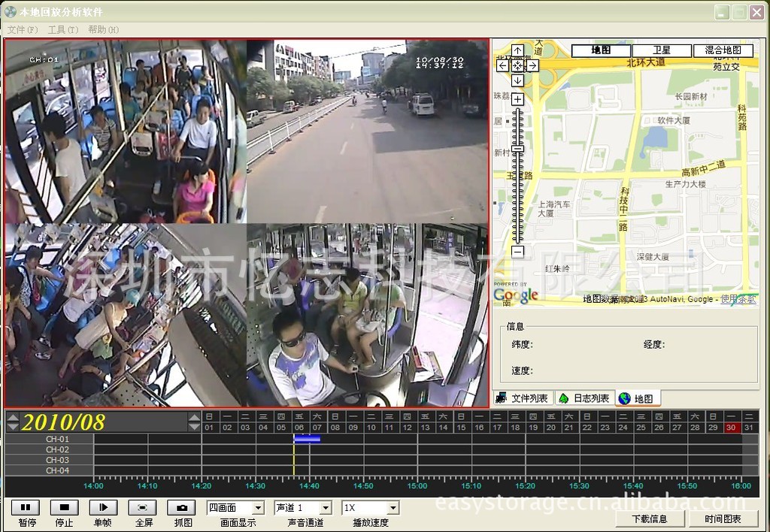Image resolution: width=770 pixels, height=532 pixels.
Task: Click the 北环大道 road label on map
Action: (646, 62)
